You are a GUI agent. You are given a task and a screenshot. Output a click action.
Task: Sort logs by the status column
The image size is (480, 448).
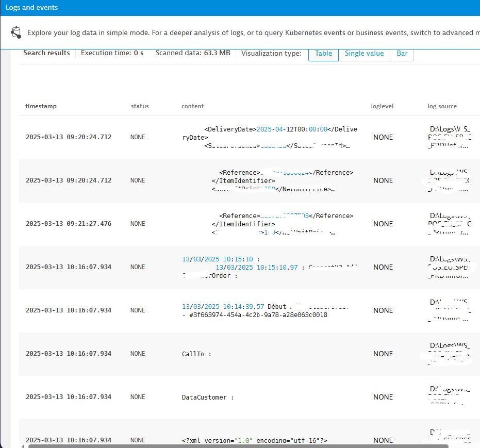click(140, 106)
